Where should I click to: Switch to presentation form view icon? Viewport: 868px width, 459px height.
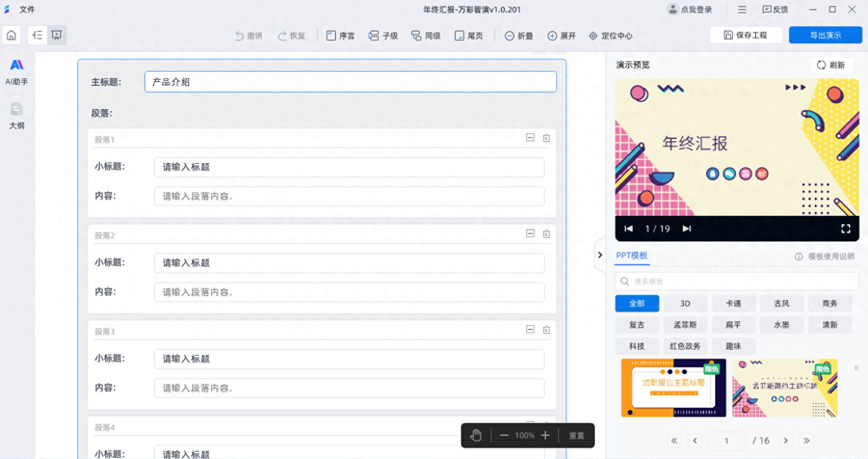pos(57,35)
